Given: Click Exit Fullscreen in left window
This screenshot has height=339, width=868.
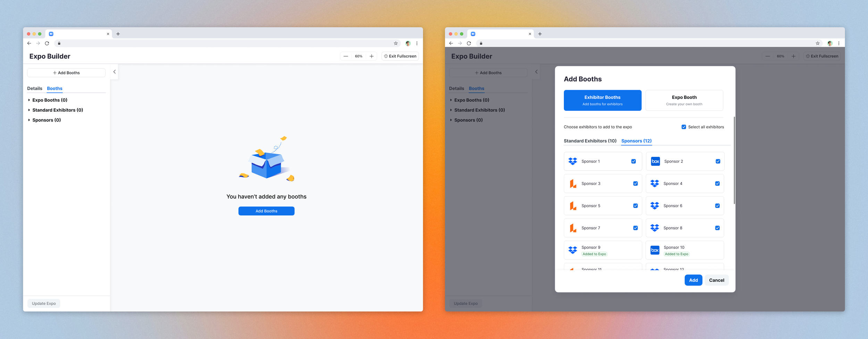Looking at the screenshot, I should point(400,56).
